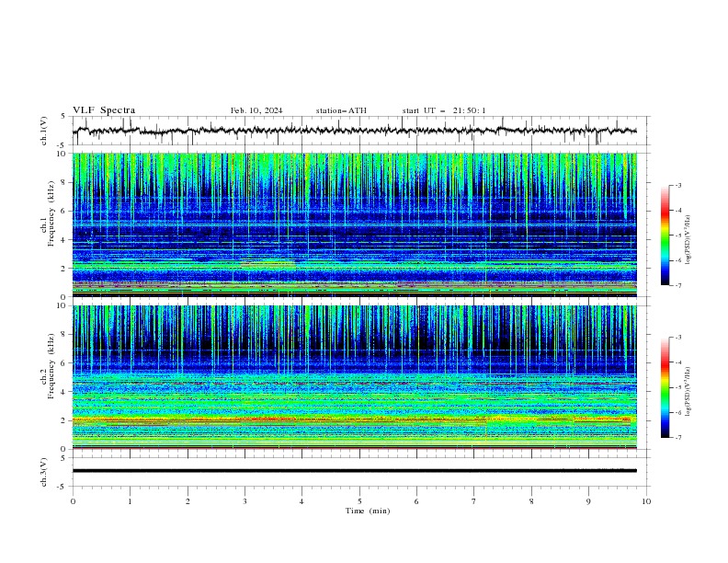The image size is (728, 563).
Task: Click the "4" tick on the time axis
Action: pos(302,501)
